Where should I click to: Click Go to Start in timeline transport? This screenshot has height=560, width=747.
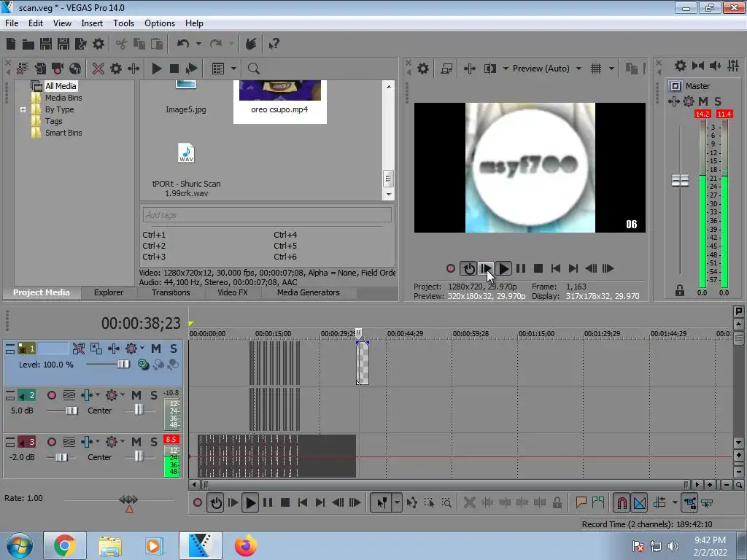pyautogui.click(x=303, y=503)
